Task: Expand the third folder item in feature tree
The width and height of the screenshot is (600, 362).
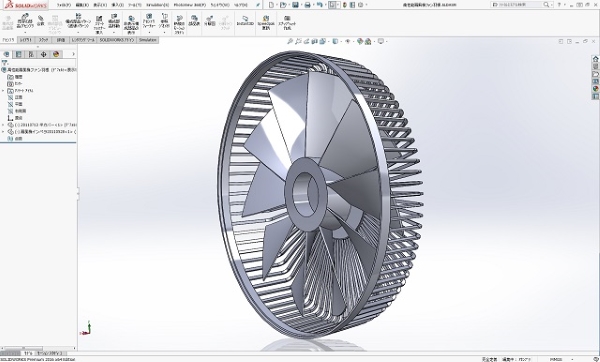Action: coord(3,91)
